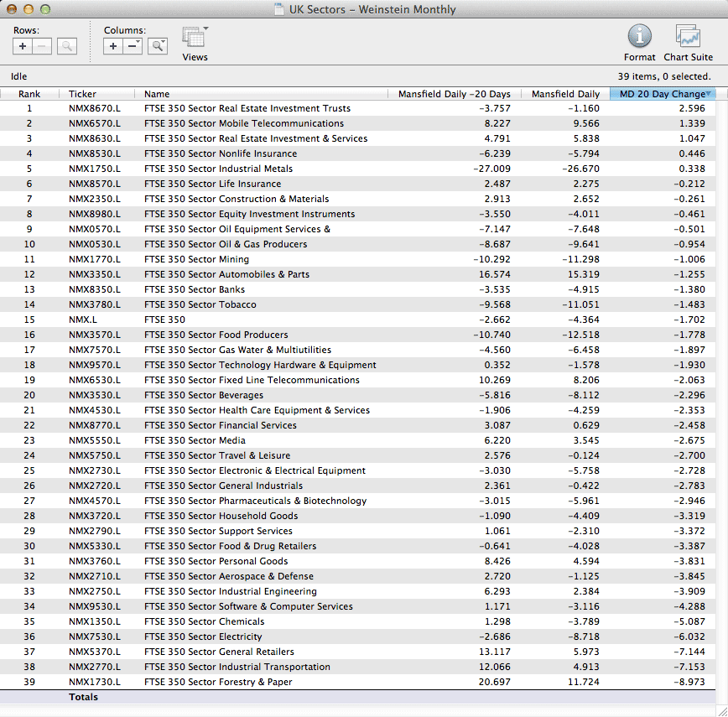728x717 pixels.
Task: Add a new column with plus button
Action: 113,47
